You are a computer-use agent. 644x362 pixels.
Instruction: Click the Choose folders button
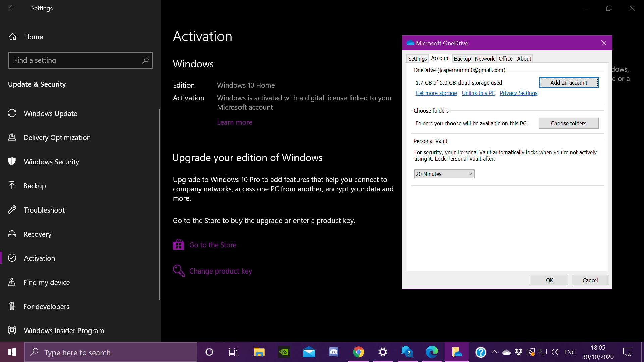coord(569,123)
